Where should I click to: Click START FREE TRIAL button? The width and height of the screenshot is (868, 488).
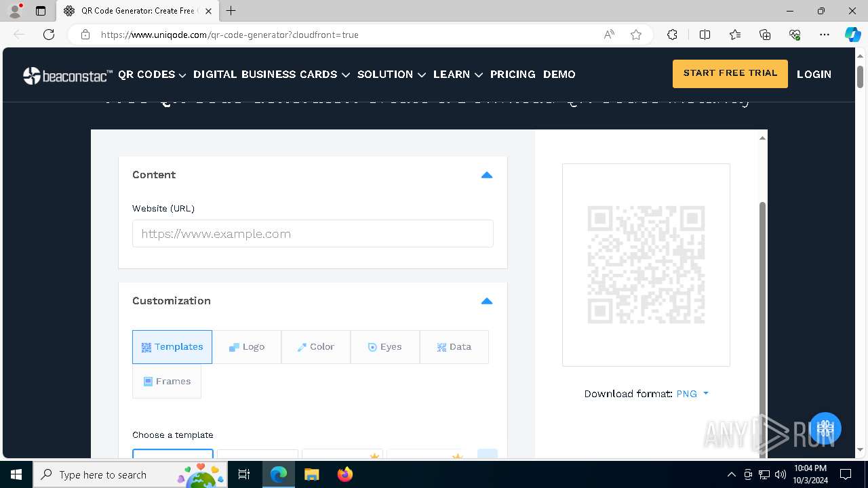(730, 74)
